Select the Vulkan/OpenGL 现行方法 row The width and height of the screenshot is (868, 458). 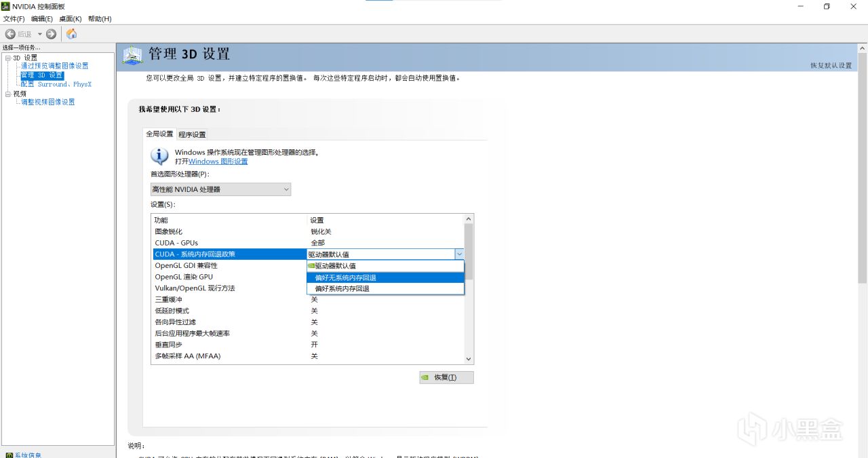point(230,288)
